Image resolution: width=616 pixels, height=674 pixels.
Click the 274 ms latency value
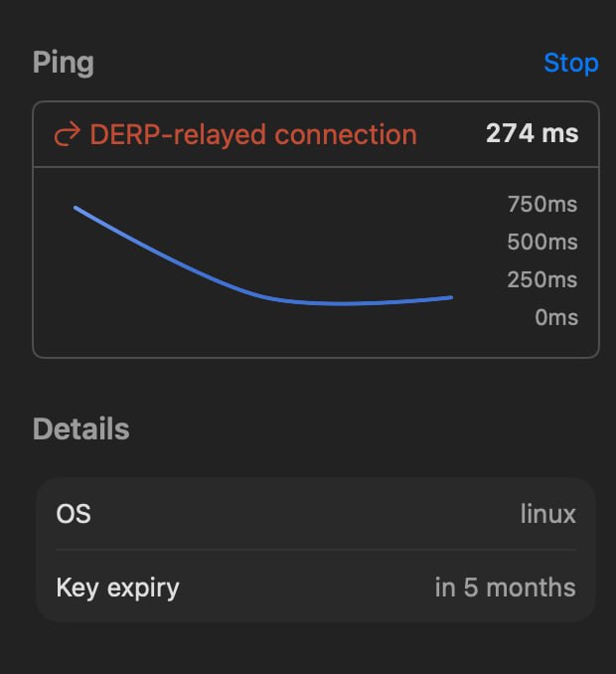[x=532, y=134]
